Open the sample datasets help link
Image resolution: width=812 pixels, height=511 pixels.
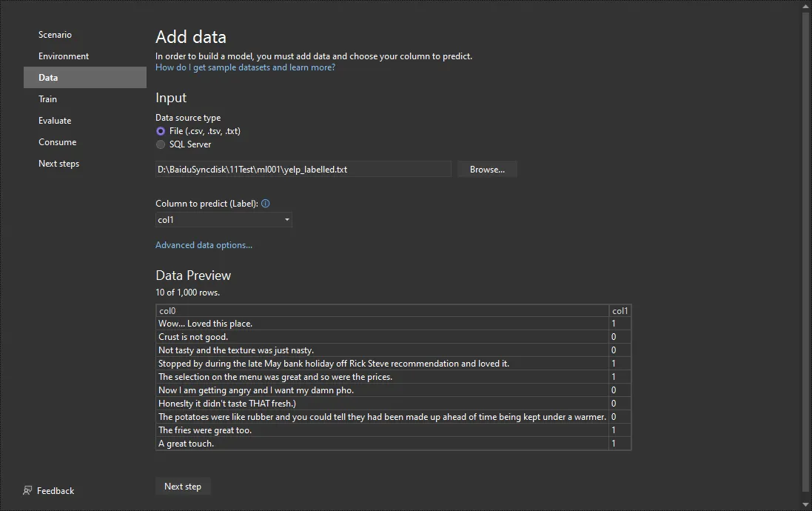coord(245,67)
